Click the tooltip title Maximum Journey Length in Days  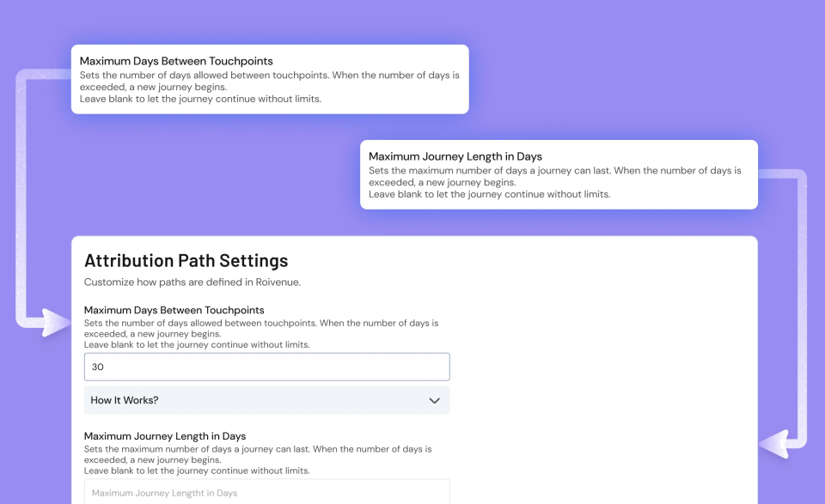pyautogui.click(x=455, y=156)
